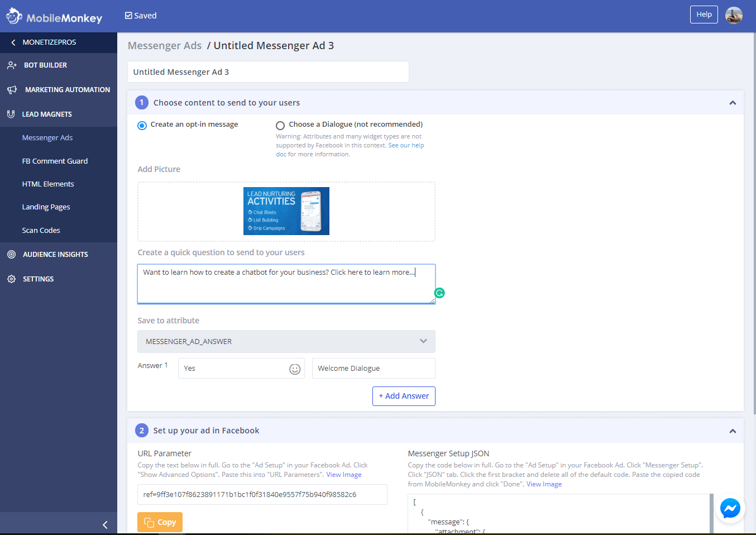Screen dimensions: 756x535
Task: Click the Messenger Setup JSON code box
Action: [559, 514]
